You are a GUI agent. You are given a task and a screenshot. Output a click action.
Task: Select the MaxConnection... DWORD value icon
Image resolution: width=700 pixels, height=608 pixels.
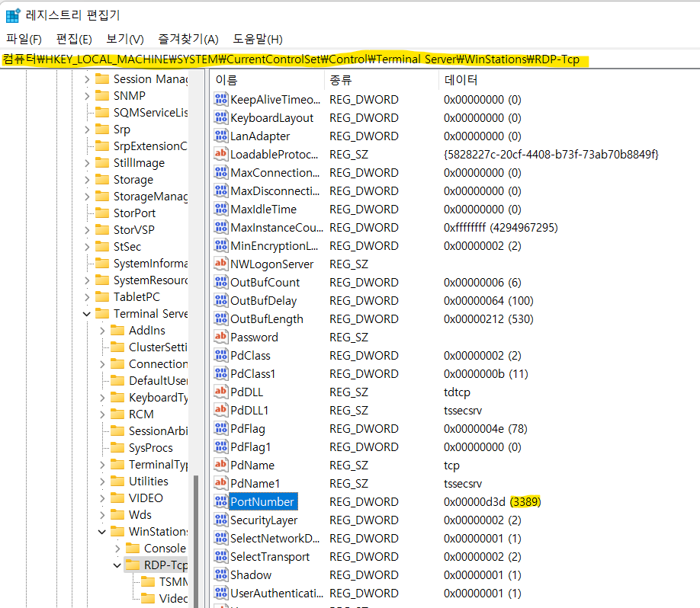[221, 172]
